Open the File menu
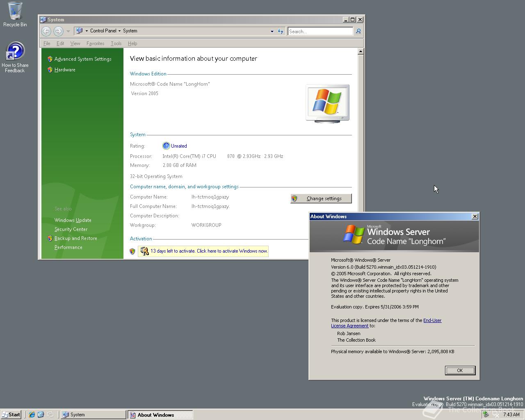The image size is (525, 420). (47, 43)
